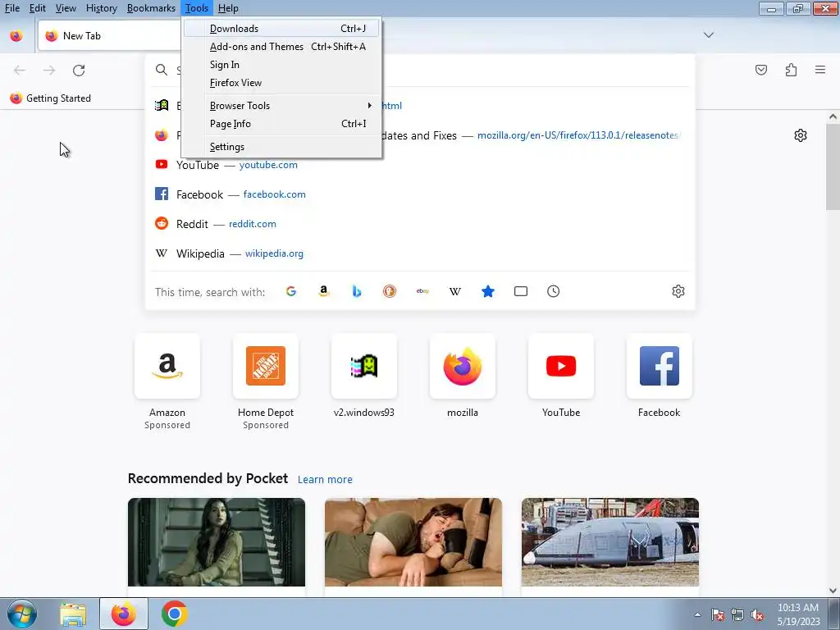Click the Forward navigation arrow
The image size is (840, 630).
tap(49, 71)
